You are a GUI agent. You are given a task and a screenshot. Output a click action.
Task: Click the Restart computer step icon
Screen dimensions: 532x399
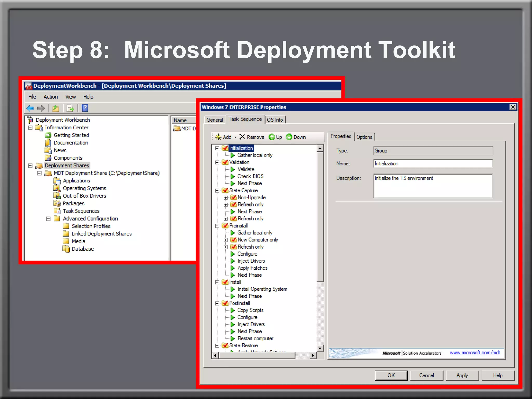point(233,338)
